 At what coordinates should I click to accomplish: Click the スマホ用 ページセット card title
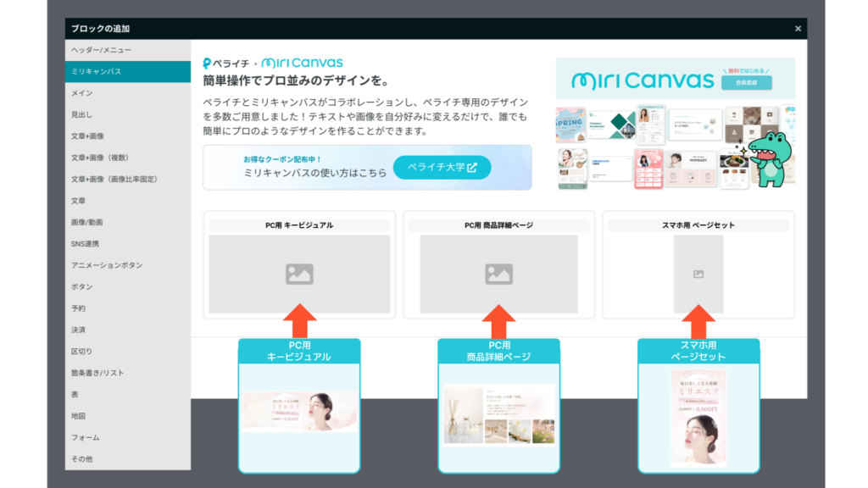[698, 225]
